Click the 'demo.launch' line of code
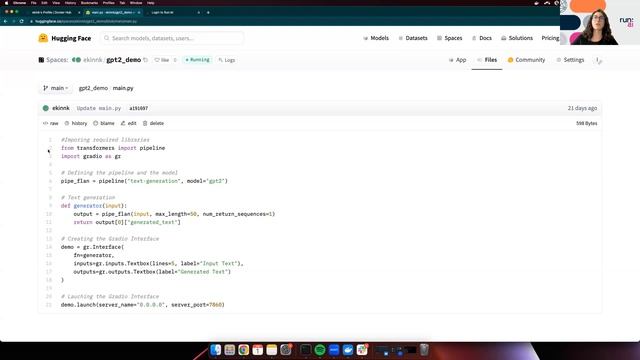 coord(142,304)
